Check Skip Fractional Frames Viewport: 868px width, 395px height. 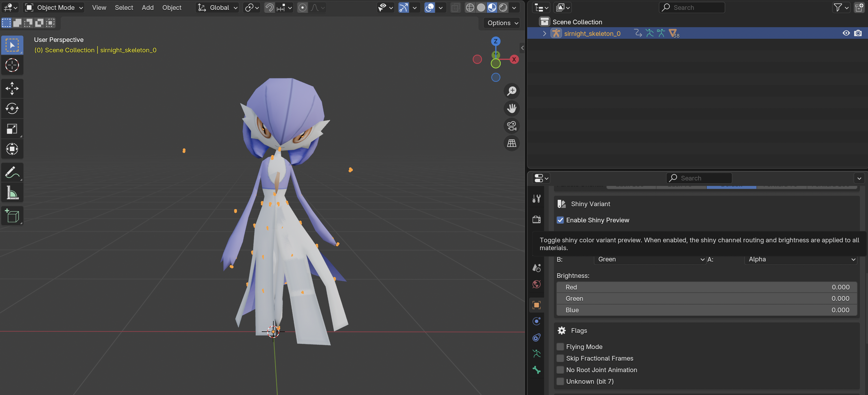tap(560, 358)
